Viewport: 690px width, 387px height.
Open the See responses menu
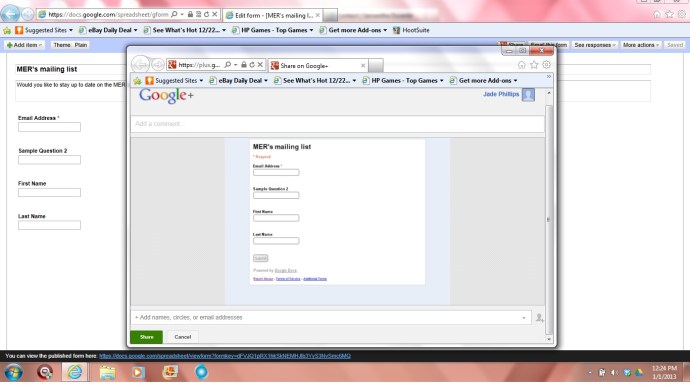[595, 45]
